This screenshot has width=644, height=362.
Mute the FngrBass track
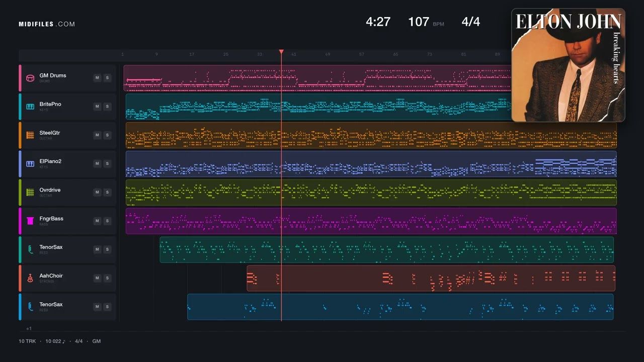[x=97, y=221]
